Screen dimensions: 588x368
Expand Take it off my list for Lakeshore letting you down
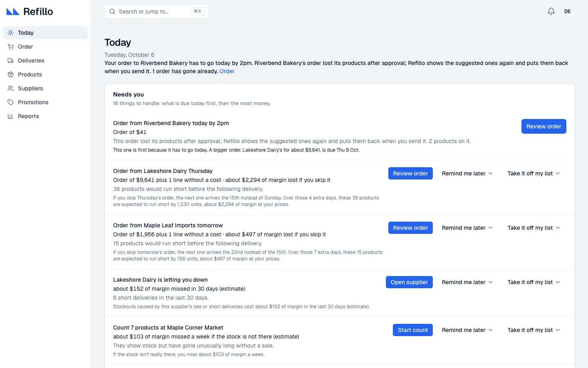point(534,282)
